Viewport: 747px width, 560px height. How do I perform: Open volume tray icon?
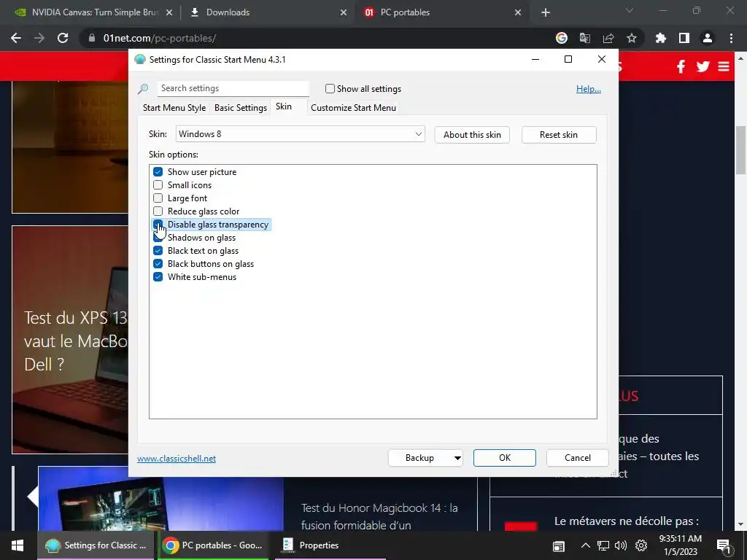pyautogui.click(x=621, y=545)
